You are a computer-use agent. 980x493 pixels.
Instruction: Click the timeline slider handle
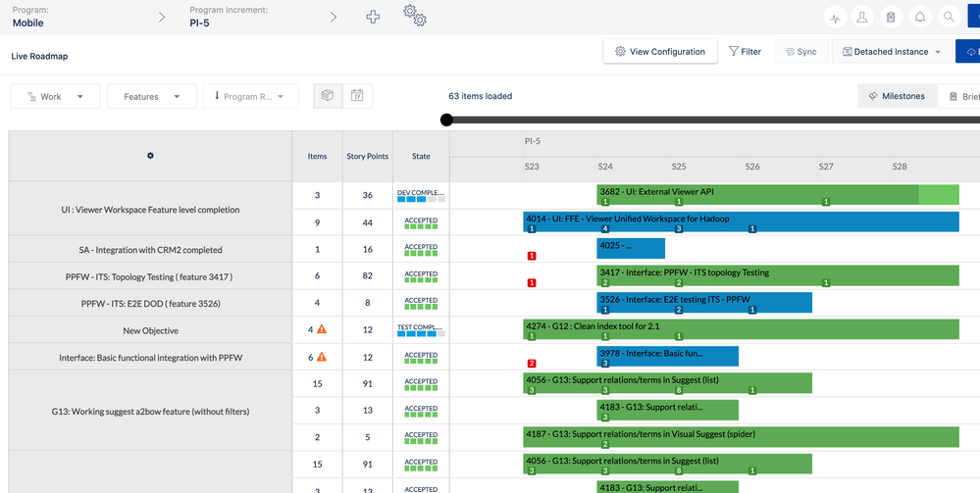pyautogui.click(x=446, y=120)
